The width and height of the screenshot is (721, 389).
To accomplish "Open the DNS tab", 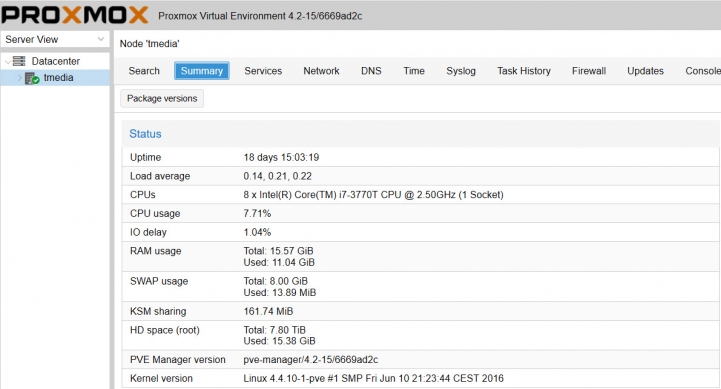I will tap(371, 71).
